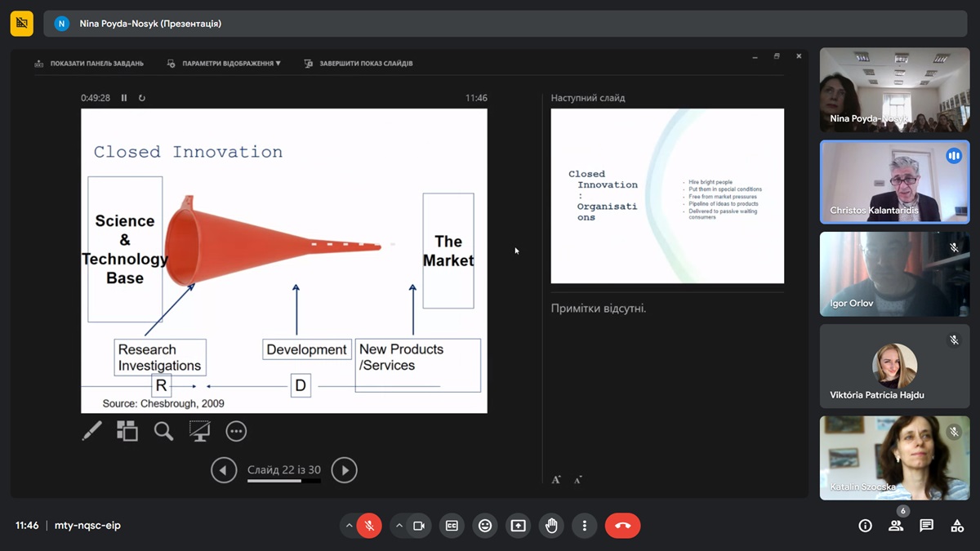Screen dimensions: 980x551
Task: Expand video settings arrow beside camera
Action: coord(399,526)
